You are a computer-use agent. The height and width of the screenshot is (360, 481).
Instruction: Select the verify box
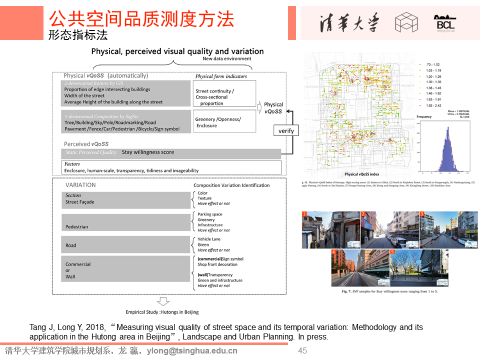286,131
